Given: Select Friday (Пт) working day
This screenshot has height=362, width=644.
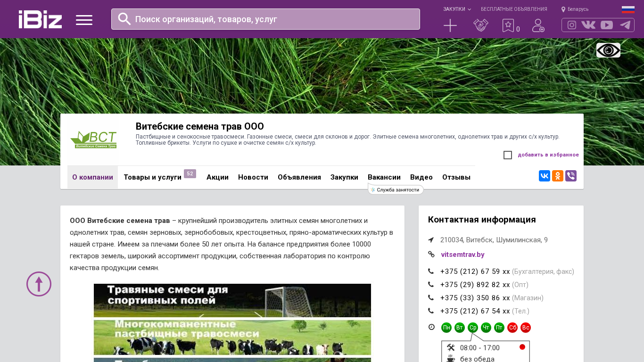Looking at the screenshot, I should tap(499, 328).
